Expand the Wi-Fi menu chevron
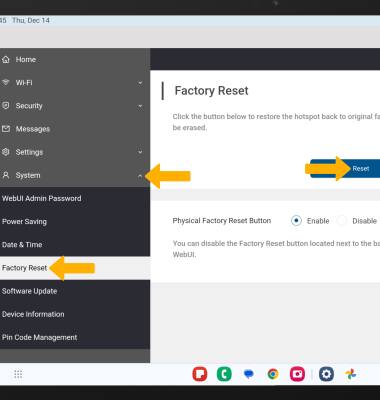This screenshot has height=400, width=380. [x=140, y=83]
